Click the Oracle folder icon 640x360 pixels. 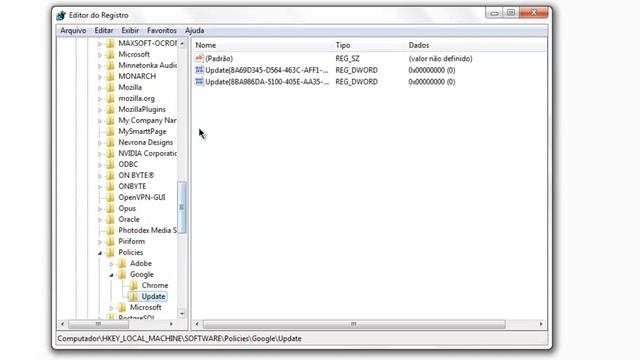[110, 220]
